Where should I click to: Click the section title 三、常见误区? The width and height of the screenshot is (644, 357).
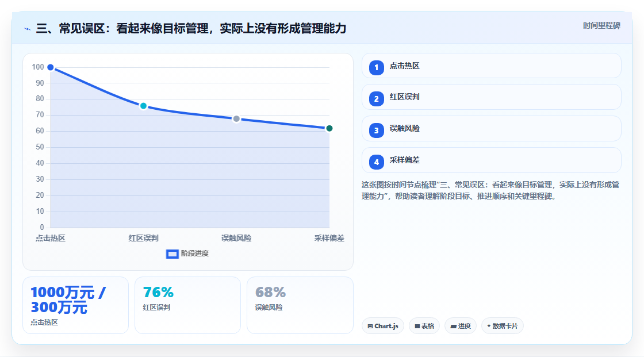coord(191,29)
